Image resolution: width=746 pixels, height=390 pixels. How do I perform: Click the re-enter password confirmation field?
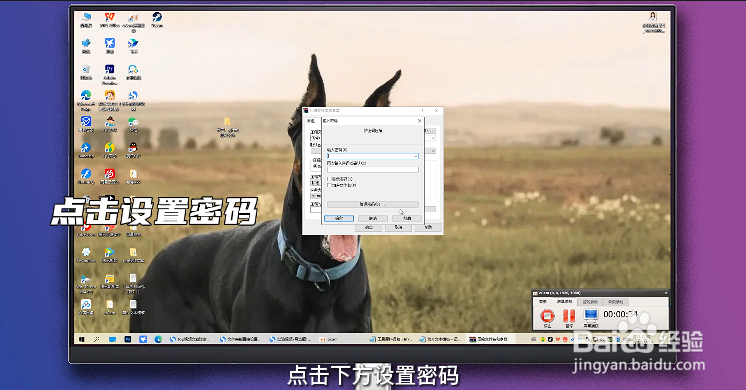[373, 169]
